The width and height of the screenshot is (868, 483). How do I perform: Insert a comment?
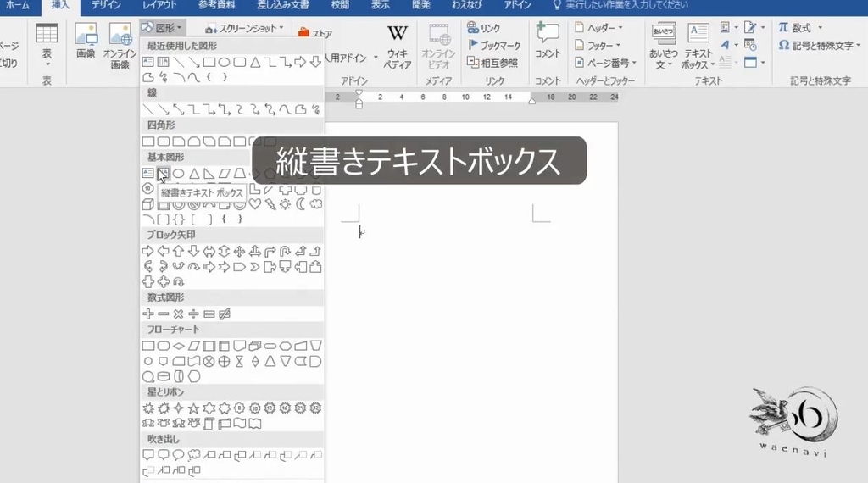click(x=547, y=41)
